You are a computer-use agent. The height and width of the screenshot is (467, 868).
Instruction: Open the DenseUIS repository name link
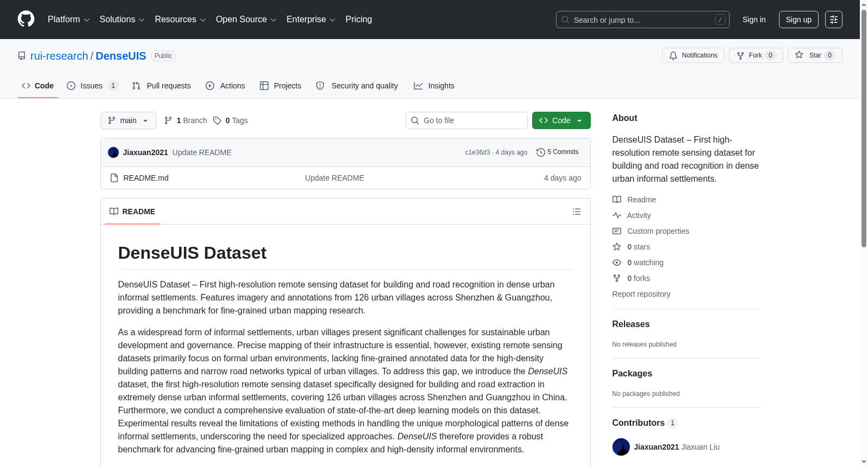tap(121, 56)
